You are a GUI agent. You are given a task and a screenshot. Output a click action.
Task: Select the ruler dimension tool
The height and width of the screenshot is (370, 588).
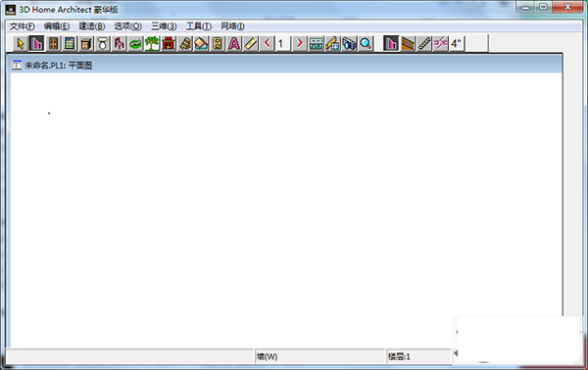[251, 44]
